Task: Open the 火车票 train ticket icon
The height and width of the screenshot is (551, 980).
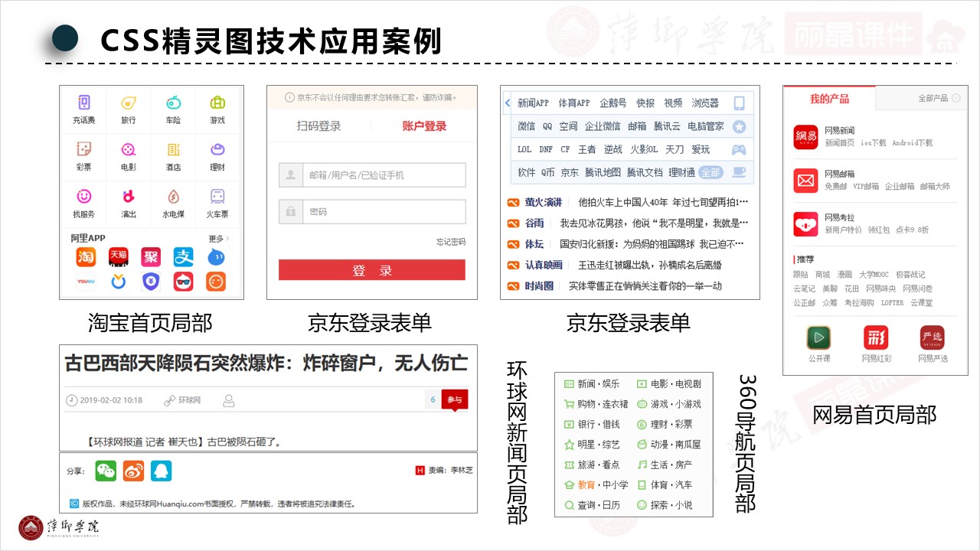Action: click(x=217, y=196)
